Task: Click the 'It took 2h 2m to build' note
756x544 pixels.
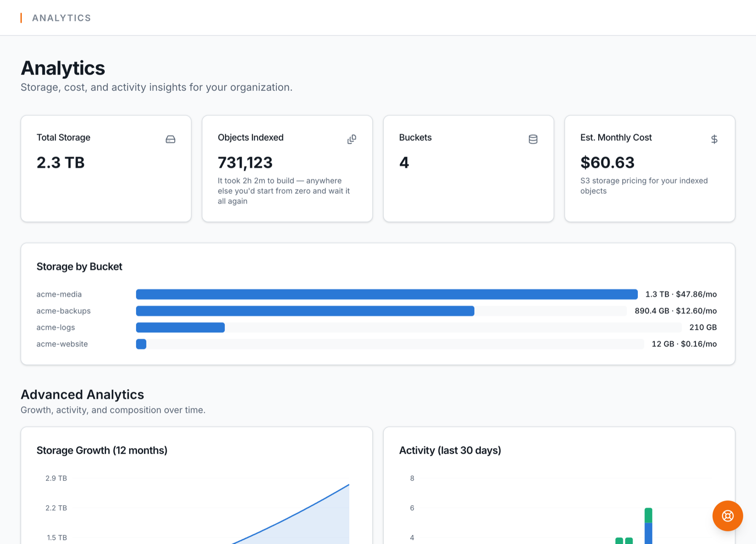Action: coord(284,191)
